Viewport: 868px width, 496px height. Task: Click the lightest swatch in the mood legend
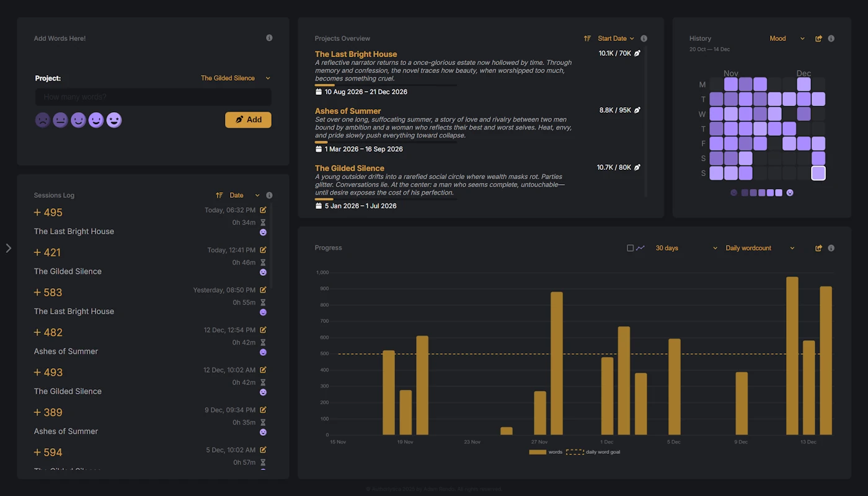coord(778,193)
